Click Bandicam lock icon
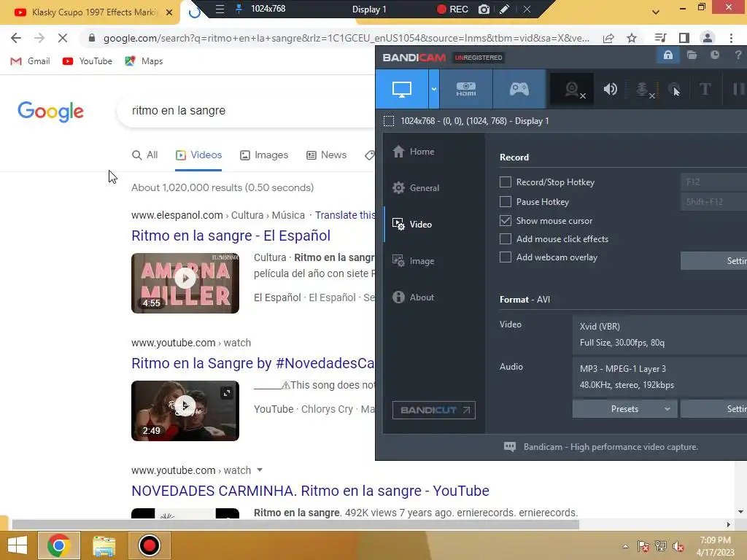The height and width of the screenshot is (560, 747). (668, 55)
